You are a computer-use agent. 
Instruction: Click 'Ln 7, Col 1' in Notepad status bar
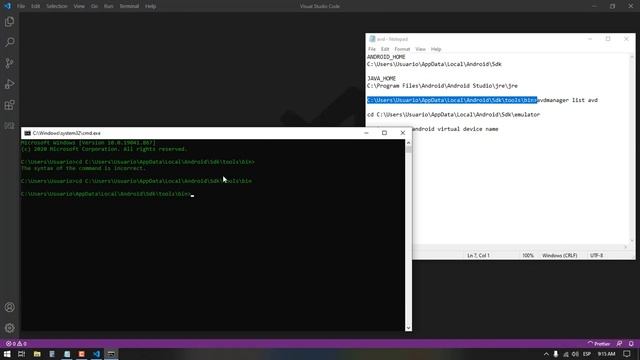(x=478, y=255)
